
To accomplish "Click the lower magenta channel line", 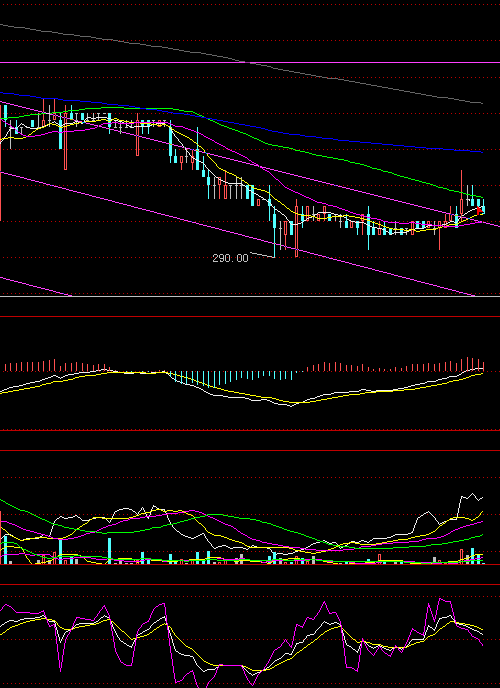I will (x=237, y=234).
